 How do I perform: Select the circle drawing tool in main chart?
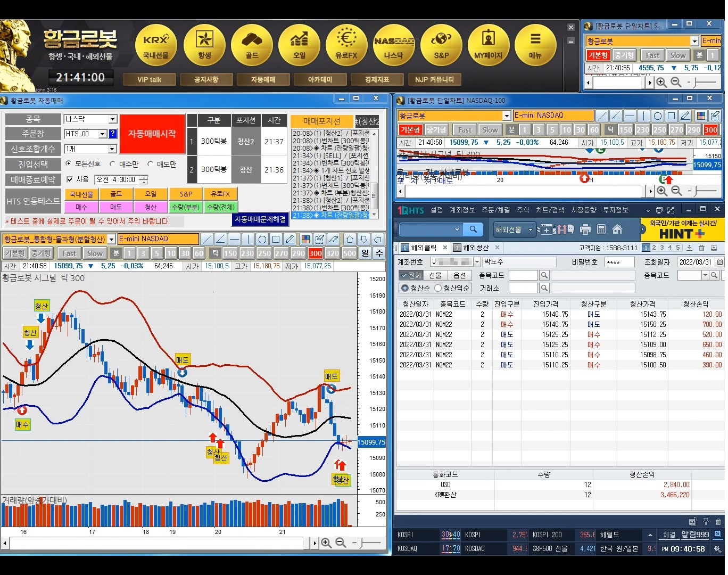point(262,239)
